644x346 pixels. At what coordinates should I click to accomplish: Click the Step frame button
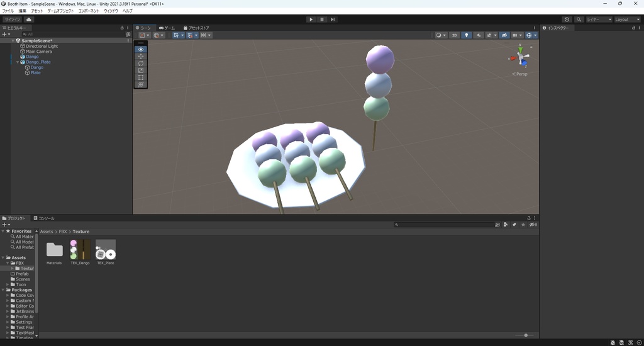[333, 20]
